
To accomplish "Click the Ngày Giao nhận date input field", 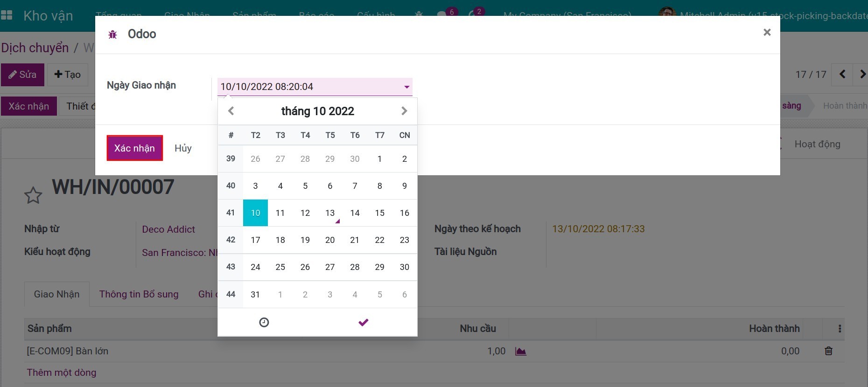I will (x=308, y=87).
